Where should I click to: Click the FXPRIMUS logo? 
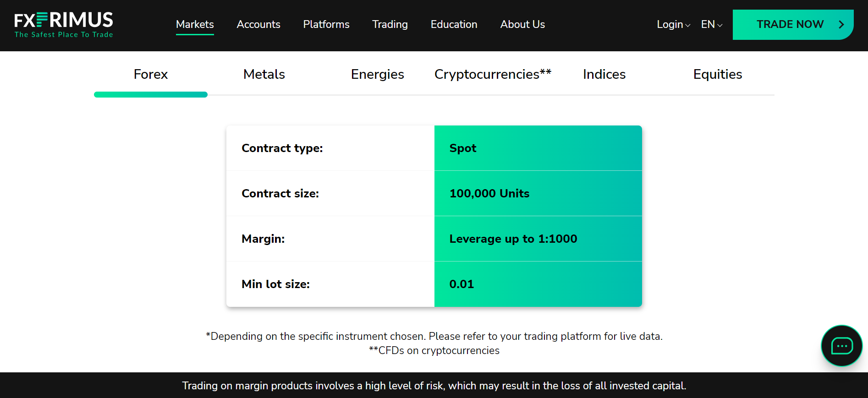click(64, 24)
